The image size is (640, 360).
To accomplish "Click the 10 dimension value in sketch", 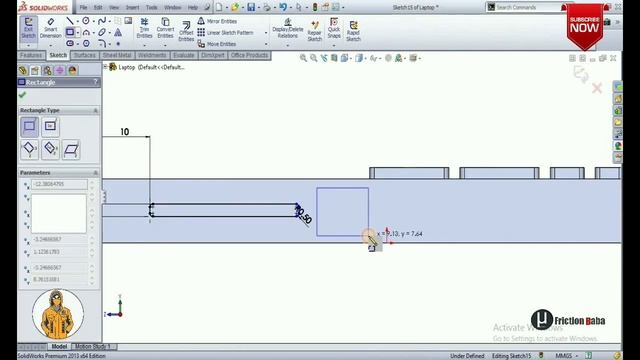I will (x=125, y=132).
